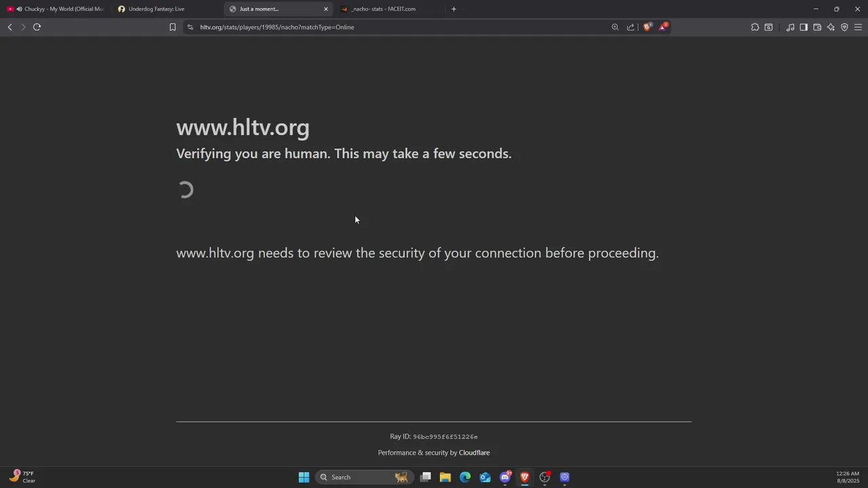868x488 pixels.
Task: Click the security review message line
Action: tap(418, 253)
